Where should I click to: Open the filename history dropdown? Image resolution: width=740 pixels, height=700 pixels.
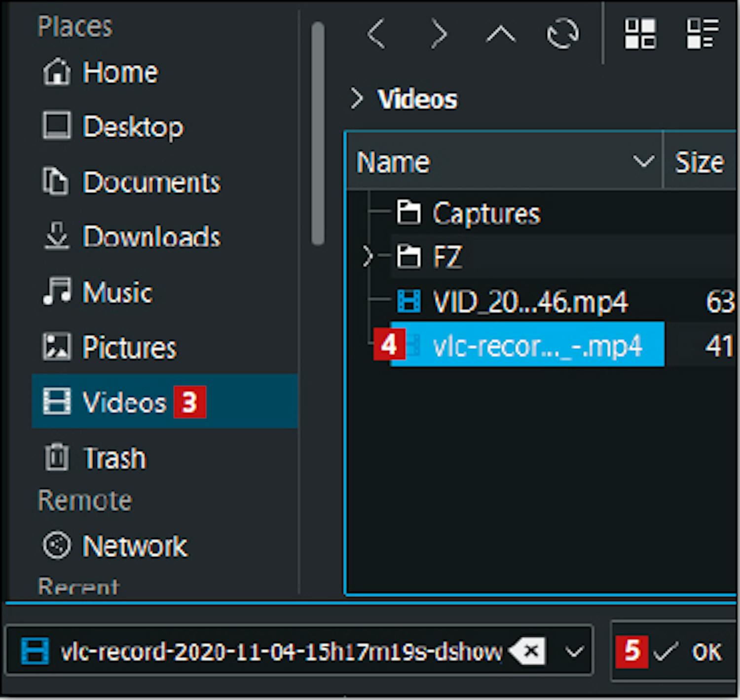pyautogui.click(x=574, y=652)
